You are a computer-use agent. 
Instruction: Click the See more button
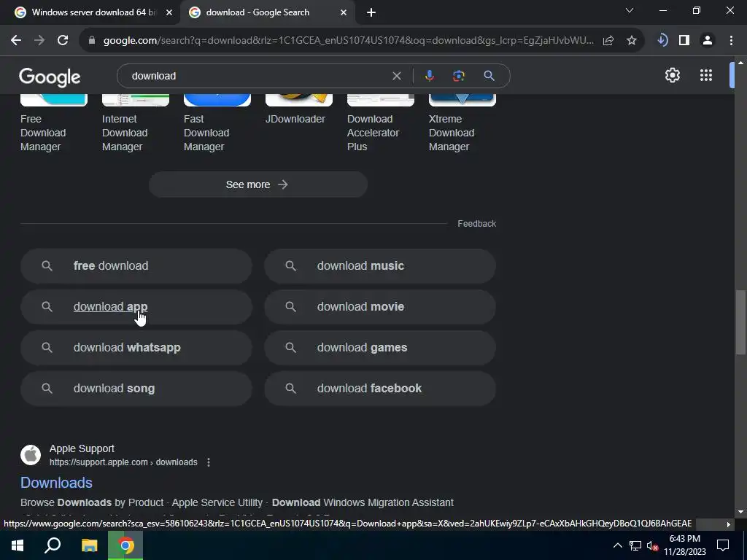point(258,184)
